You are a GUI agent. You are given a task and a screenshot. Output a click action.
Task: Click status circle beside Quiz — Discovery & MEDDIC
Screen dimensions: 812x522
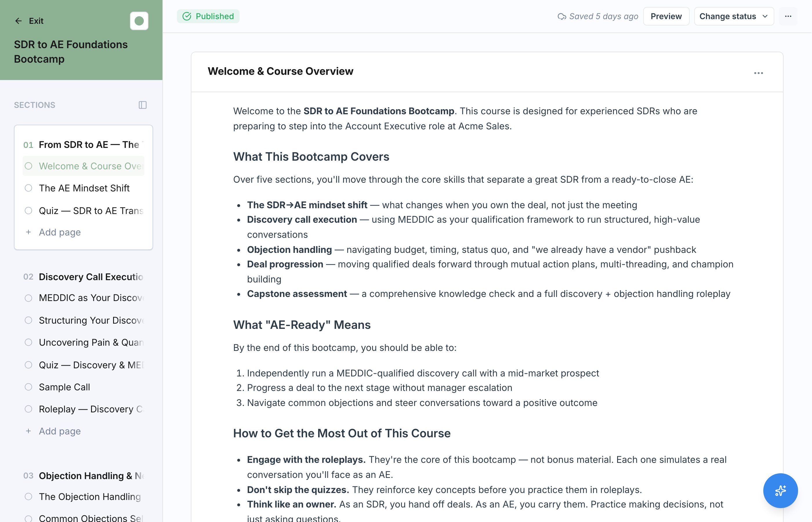click(x=28, y=365)
